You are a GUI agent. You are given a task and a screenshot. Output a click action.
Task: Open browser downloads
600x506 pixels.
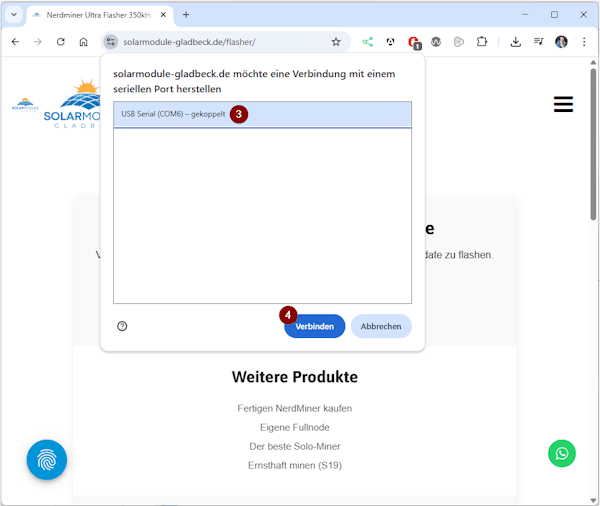515,42
